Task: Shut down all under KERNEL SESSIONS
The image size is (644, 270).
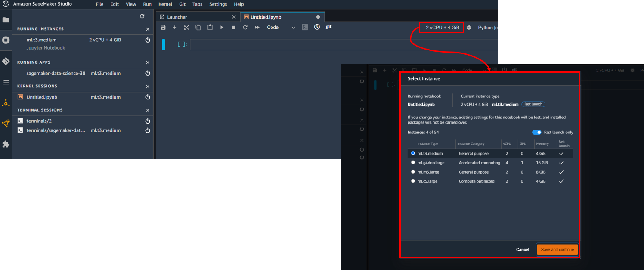Action: [148, 86]
